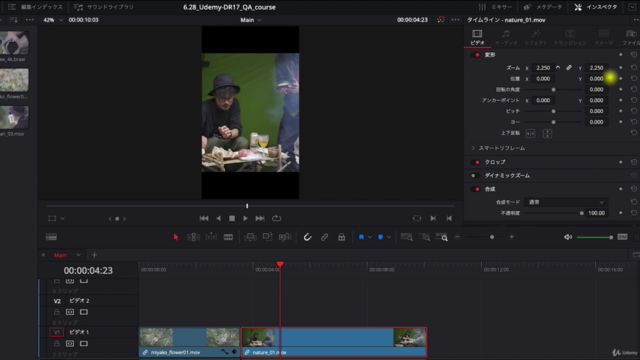Zoom out timeline with minus button
640x360 pixels.
click(457, 237)
